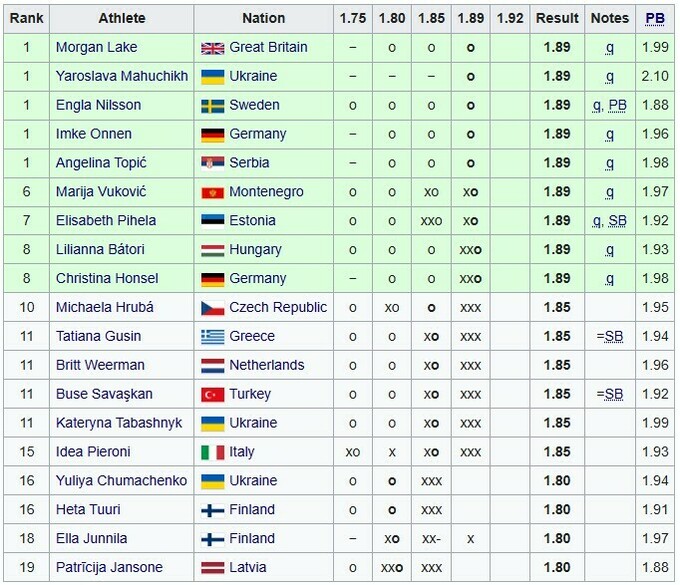Click Engla Nilsson's PB note link
680x585 pixels.
coord(617,105)
